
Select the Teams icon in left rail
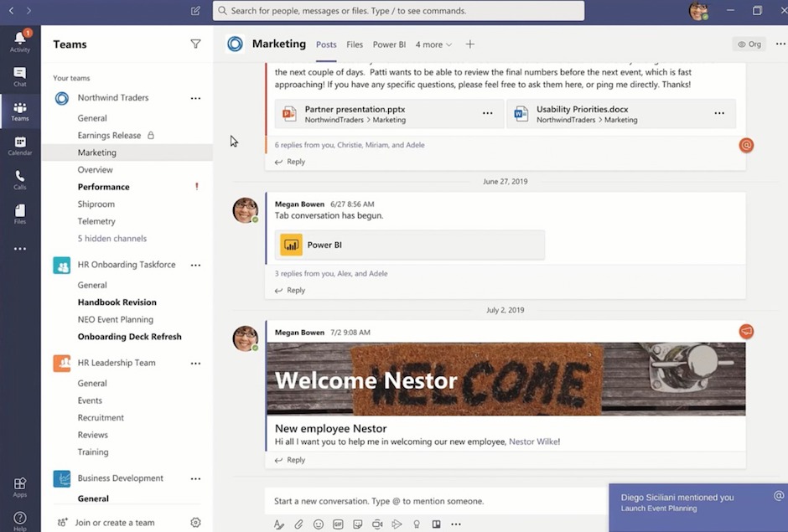20,111
